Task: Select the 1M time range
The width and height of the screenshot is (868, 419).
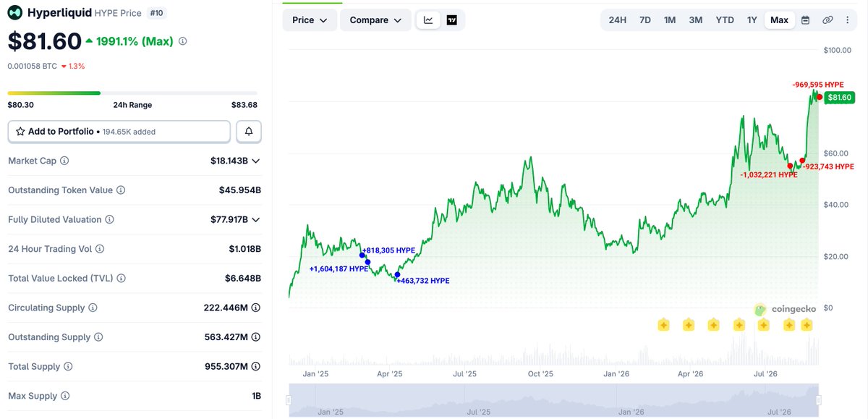Action: [670, 20]
